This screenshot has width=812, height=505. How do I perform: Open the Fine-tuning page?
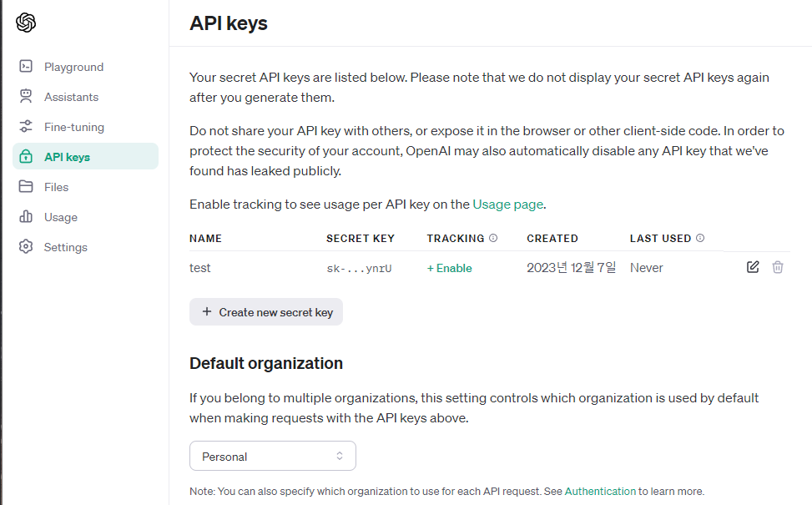pos(85,127)
